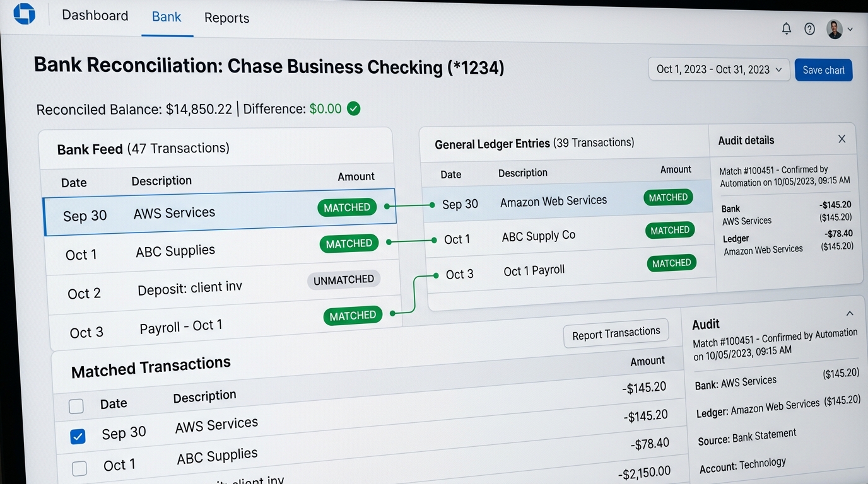The image size is (868, 484).
Task: Collapse the Audit section chevron
Action: (850, 313)
